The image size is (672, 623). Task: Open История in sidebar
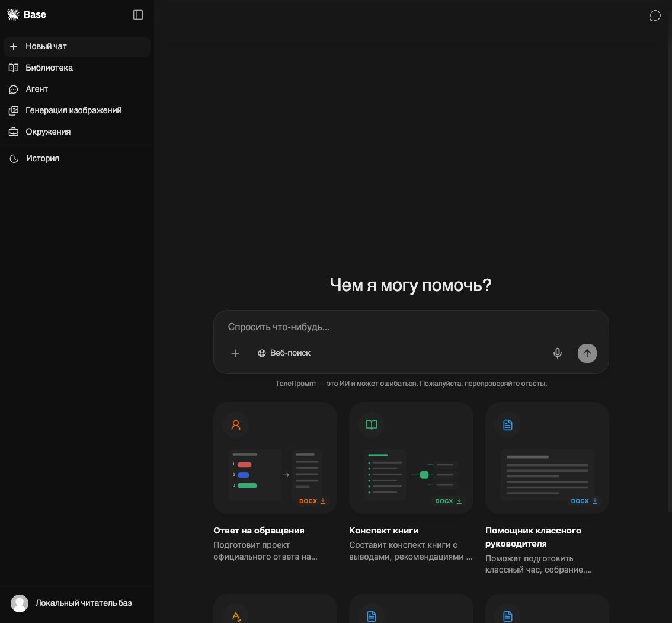[76, 159]
